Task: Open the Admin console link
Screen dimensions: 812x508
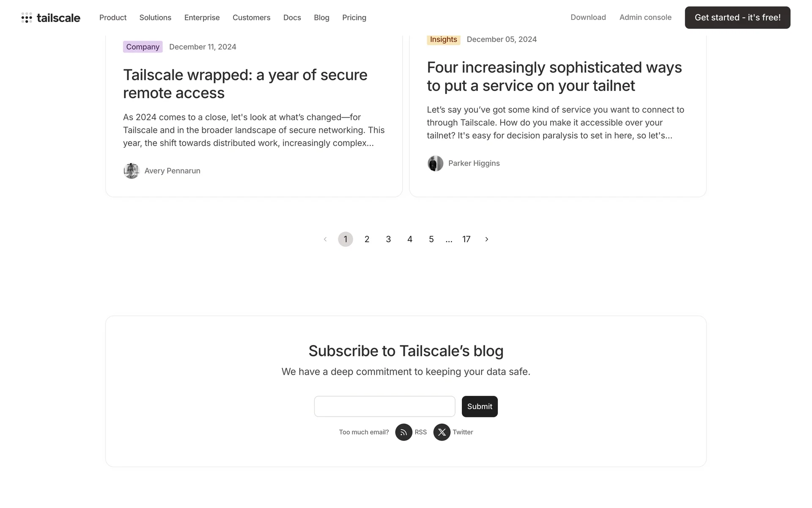Action: coord(645,17)
